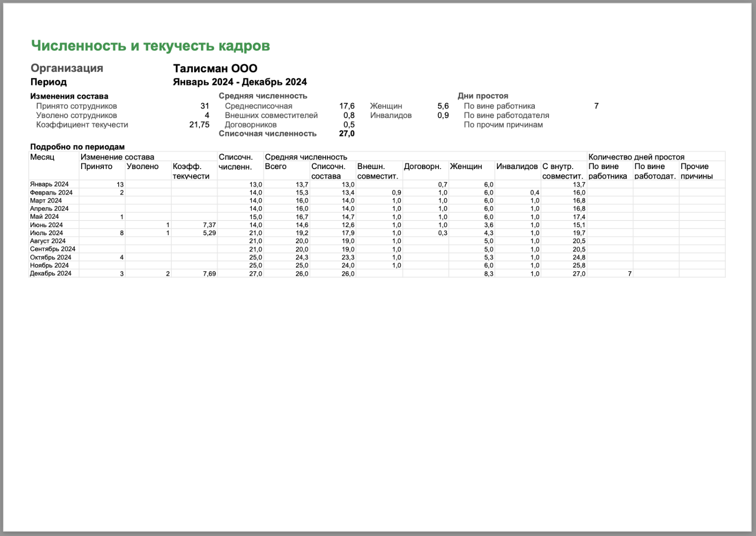
Task: Select the 7,37 turnover cell for June
Action: click(209, 225)
